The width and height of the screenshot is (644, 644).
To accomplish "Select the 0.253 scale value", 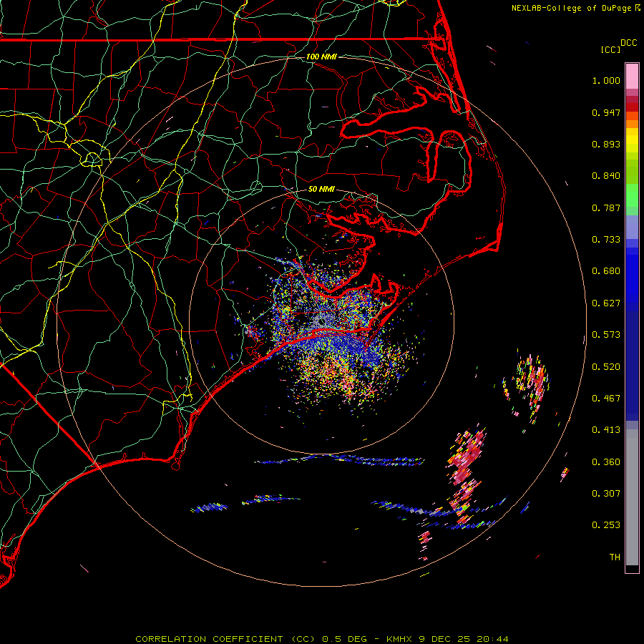I will coord(606,525).
